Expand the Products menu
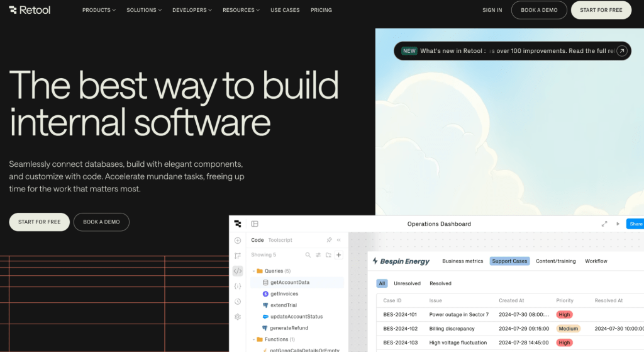 [x=99, y=10]
